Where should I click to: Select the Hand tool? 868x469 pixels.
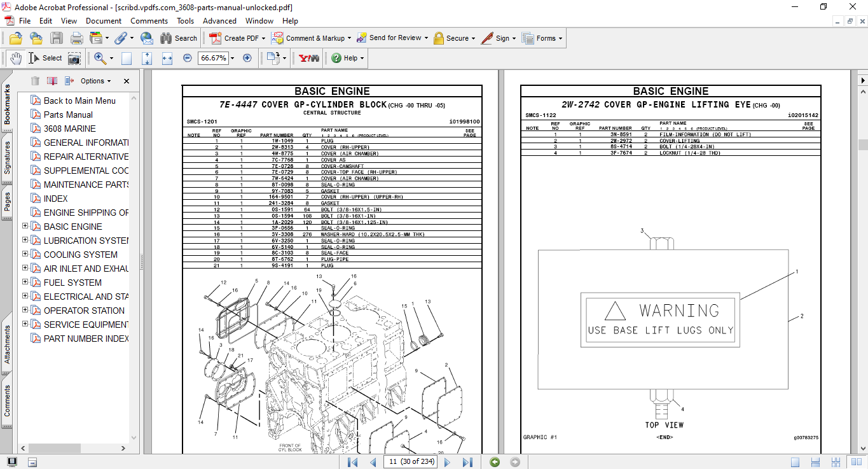(16, 58)
